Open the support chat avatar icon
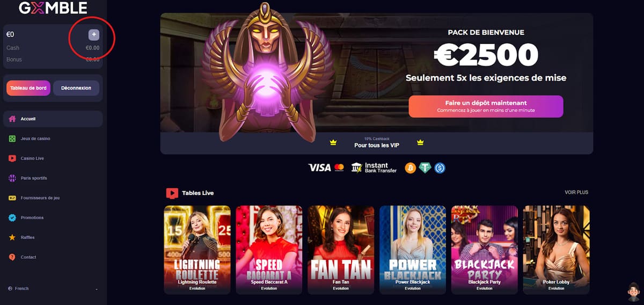 [633, 293]
